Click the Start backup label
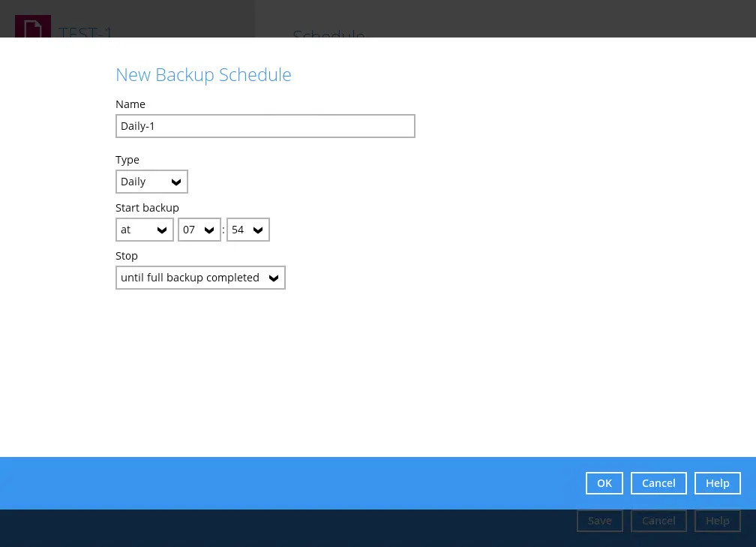 tap(147, 208)
